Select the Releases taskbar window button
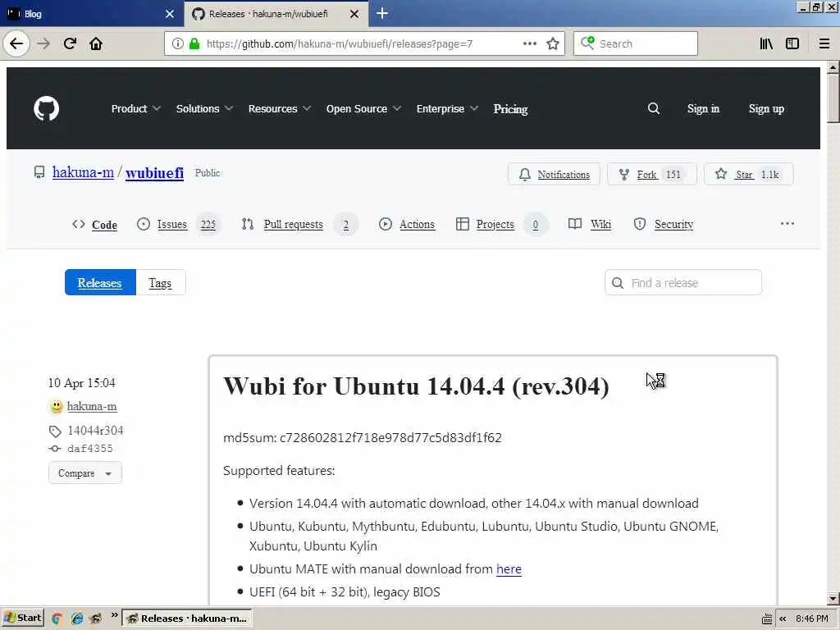 coord(186,619)
